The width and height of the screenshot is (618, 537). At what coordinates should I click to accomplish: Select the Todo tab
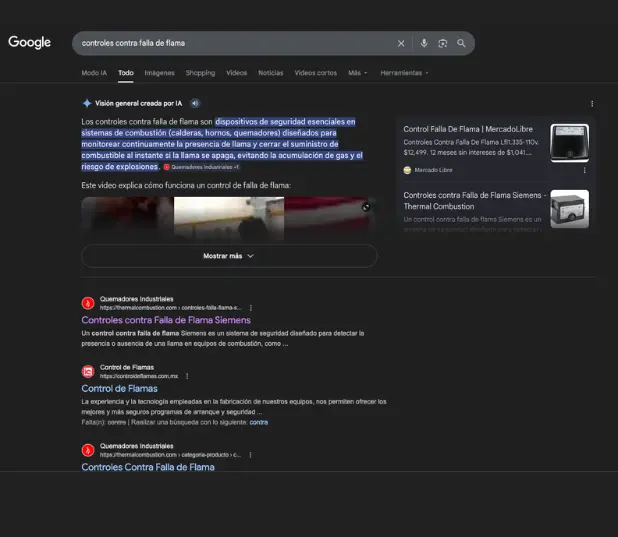[x=126, y=73]
